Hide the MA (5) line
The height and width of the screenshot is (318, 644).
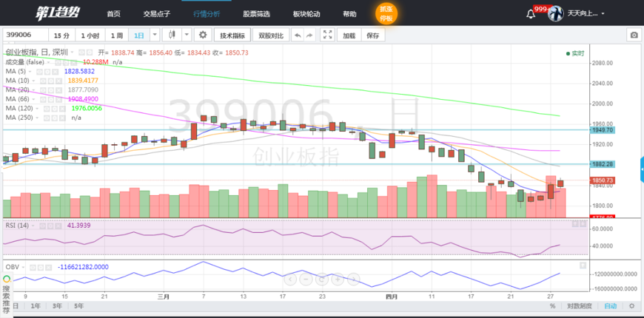(x=39, y=72)
